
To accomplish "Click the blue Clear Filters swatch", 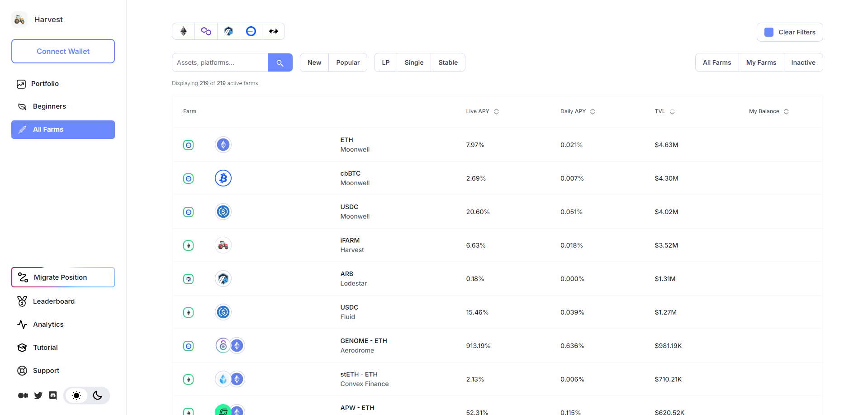I will click(769, 32).
